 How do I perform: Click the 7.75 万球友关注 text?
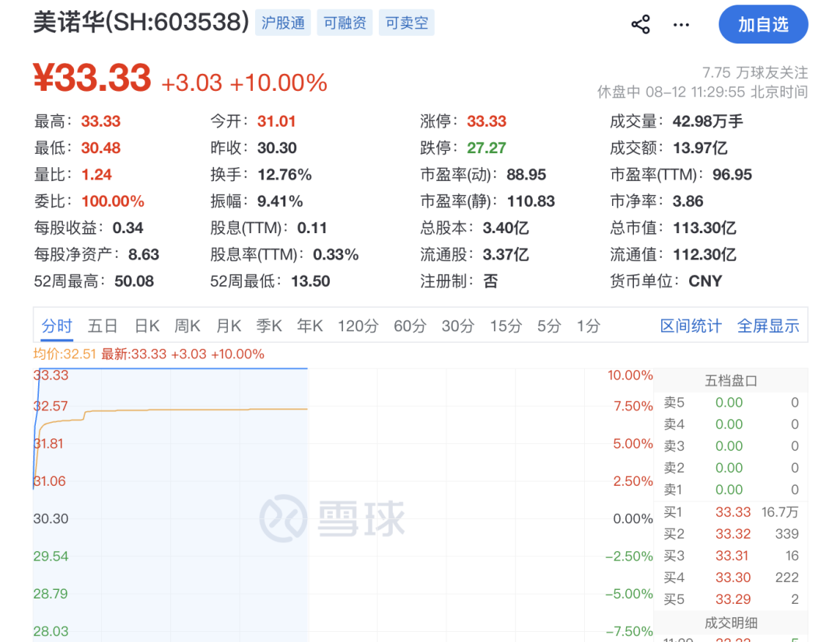pos(754,72)
